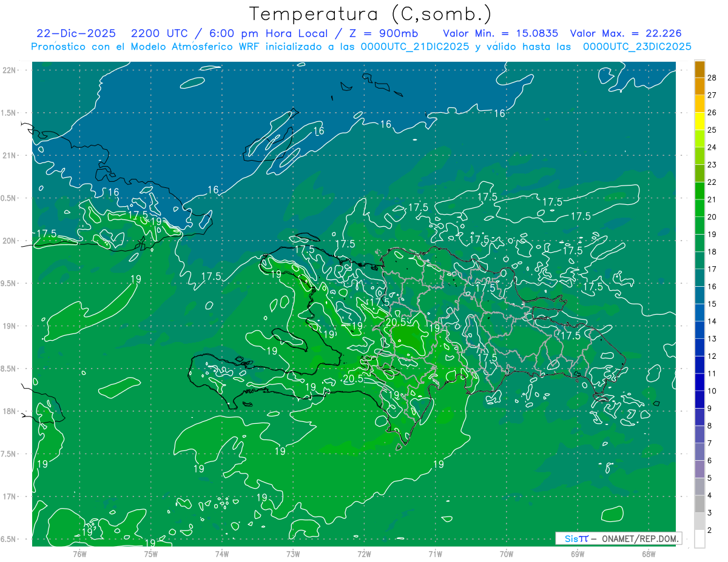This screenshot has height=562, width=728.
Task: Pick the orange color band between 27 and 28
Action: [x=699, y=87]
